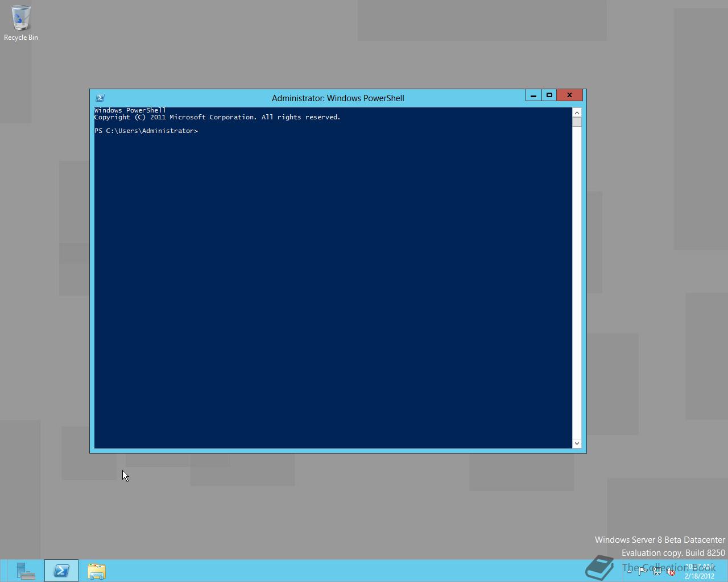
Task: Open File Explorer from the taskbar
Action: pos(97,571)
